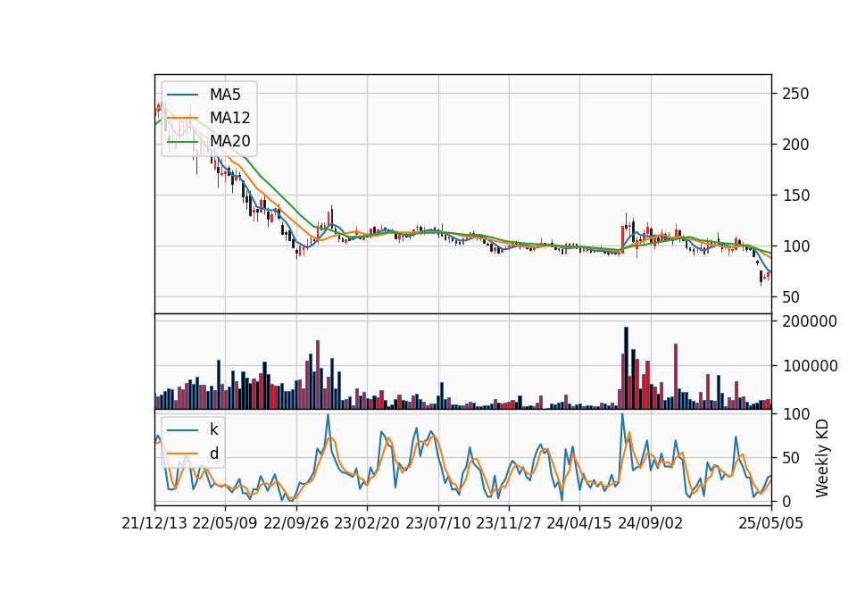Click the blue k legend line sample
The height and width of the screenshot is (616, 857).
pos(182,430)
